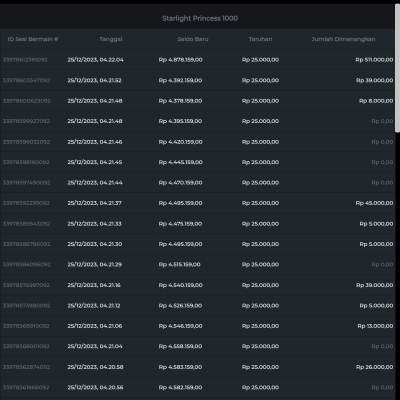This screenshot has width=400, height=400.
Task: Click balance Rp 4.515.159,00
Action: point(180,264)
